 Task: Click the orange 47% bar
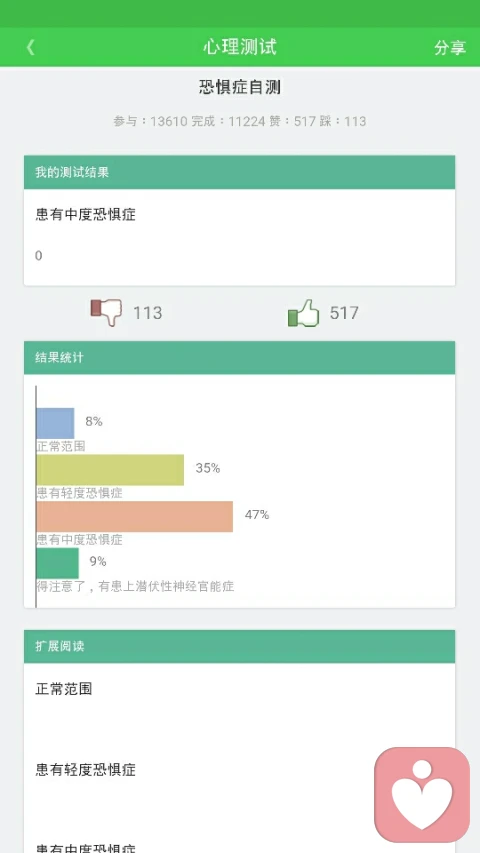click(x=134, y=516)
